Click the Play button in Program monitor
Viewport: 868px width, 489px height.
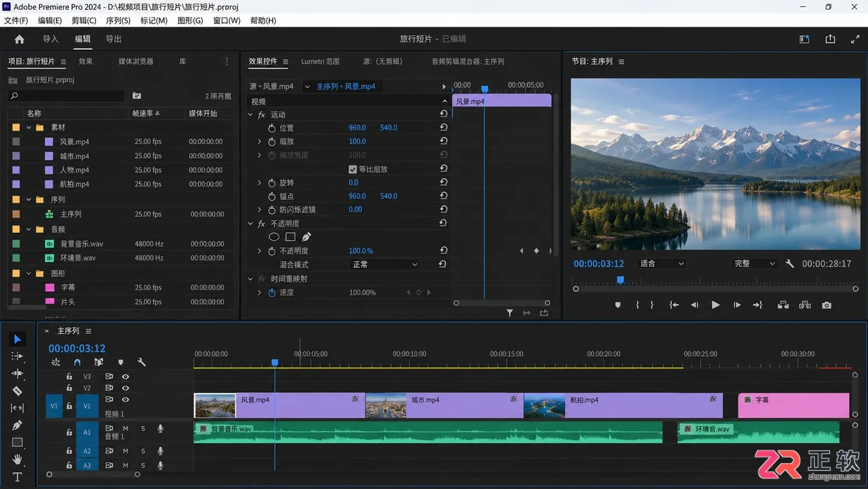tap(715, 305)
